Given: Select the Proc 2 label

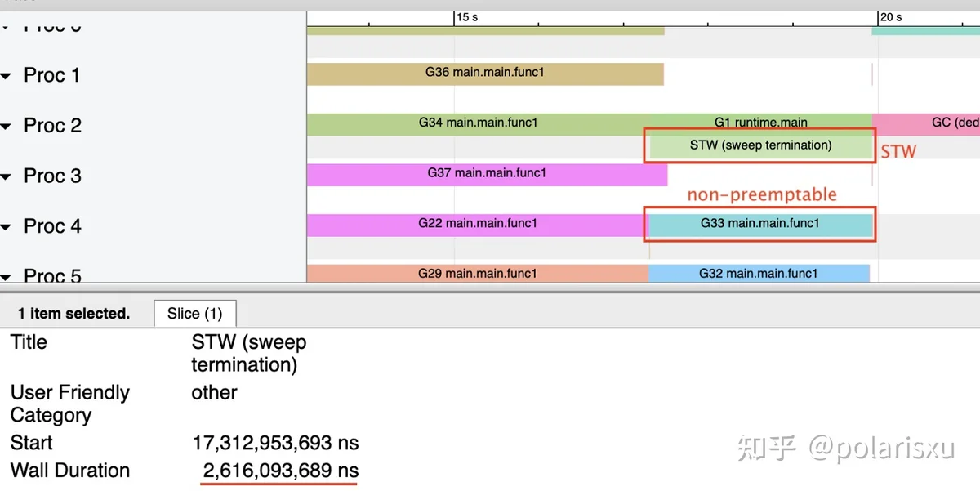Looking at the screenshot, I should click(x=52, y=126).
